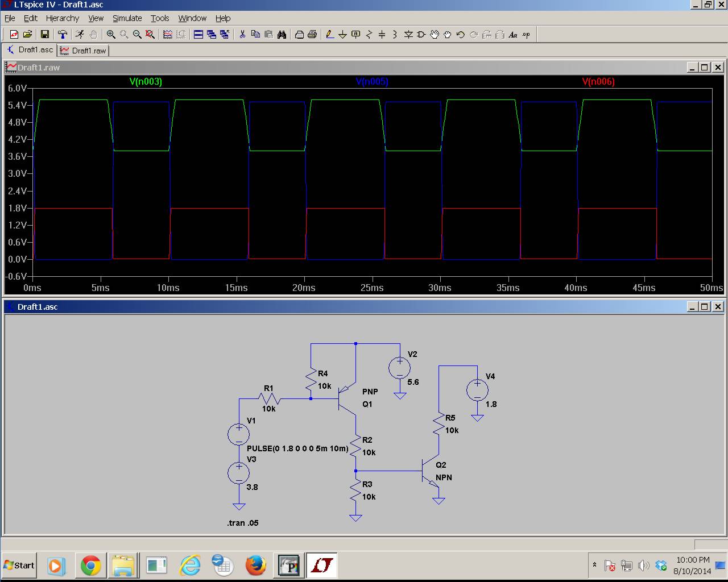Select the Q1 PNP transistor label
728x582 pixels.
[x=367, y=404]
